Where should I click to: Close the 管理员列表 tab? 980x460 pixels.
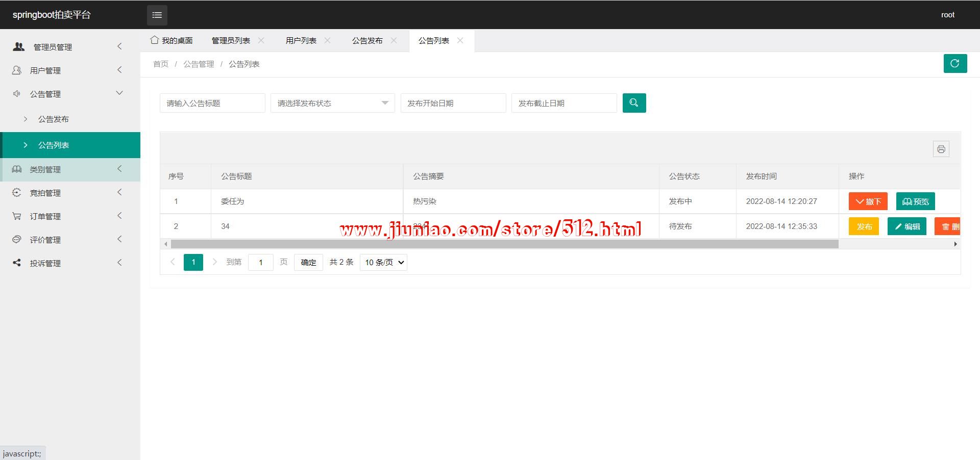[x=261, y=40]
